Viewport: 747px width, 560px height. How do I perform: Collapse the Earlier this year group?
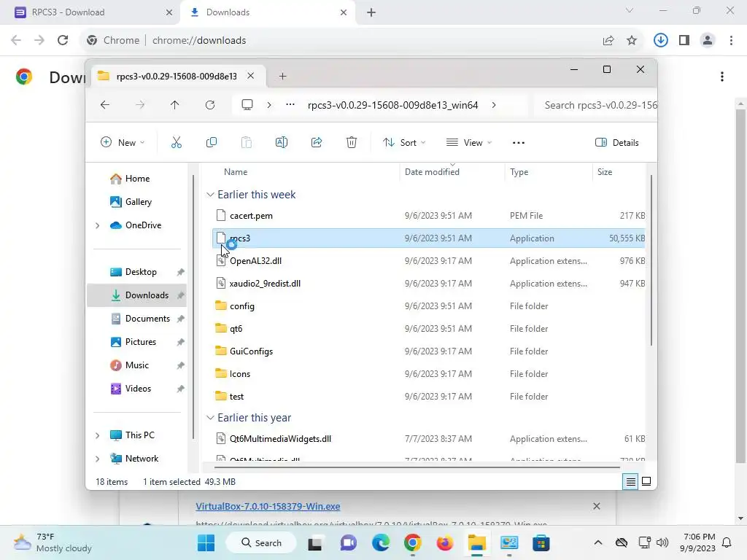(x=210, y=418)
